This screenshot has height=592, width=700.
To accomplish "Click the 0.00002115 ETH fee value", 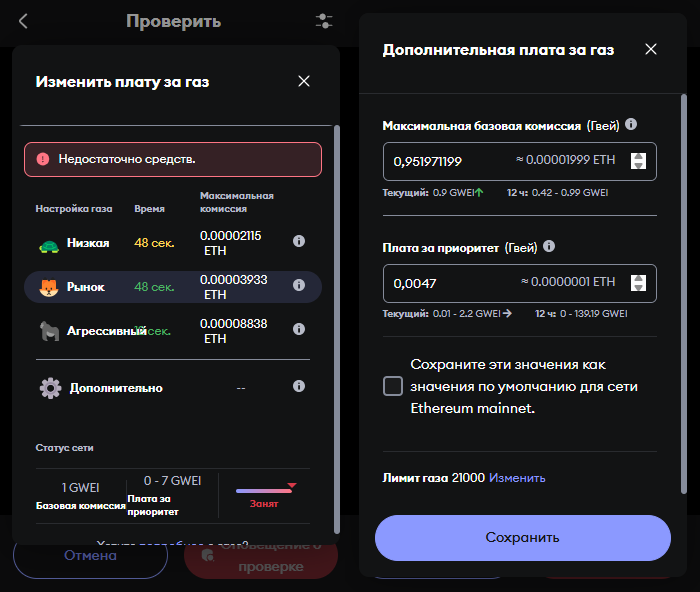I will (x=230, y=243).
